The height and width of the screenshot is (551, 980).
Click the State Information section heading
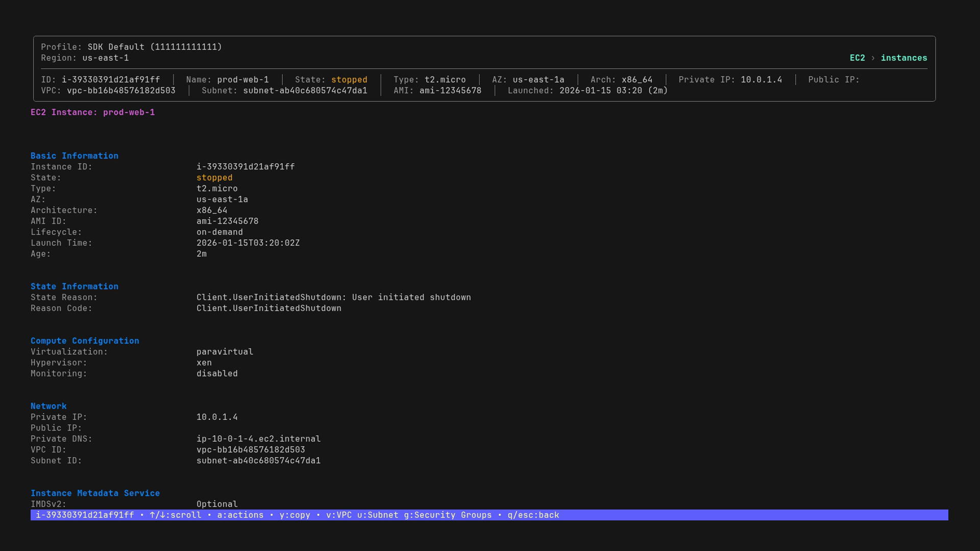tap(75, 287)
